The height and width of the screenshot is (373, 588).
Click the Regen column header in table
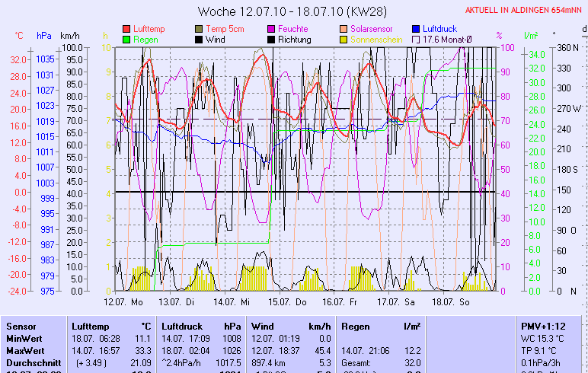(x=356, y=326)
